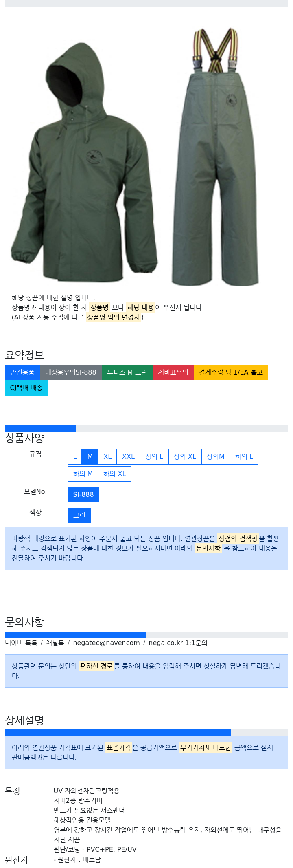Open the 제비표우의 brand tag
Screen dimensions: 293x868
point(173,372)
